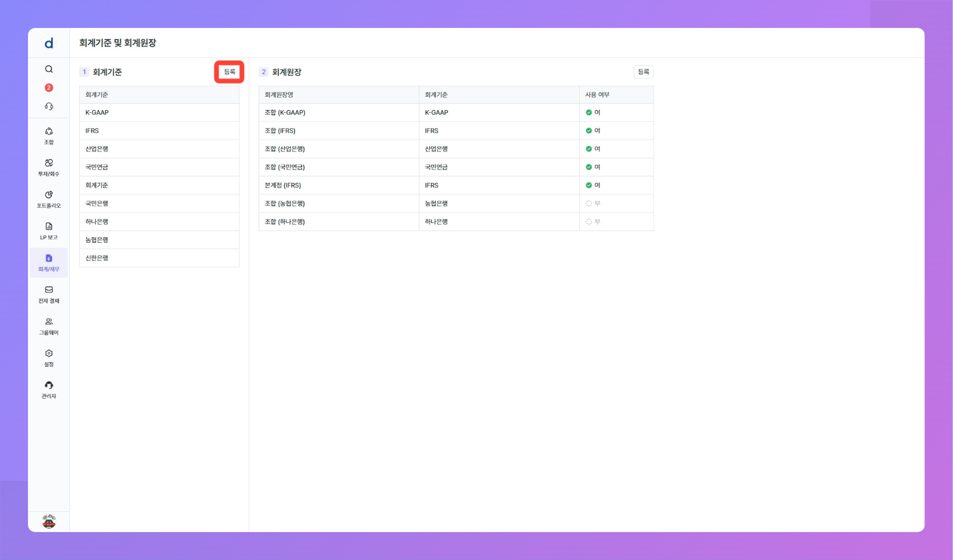Open the 전자 결재 sidebar menu
The width and height of the screenshot is (953, 560).
pyautogui.click(x=49, y=295)
